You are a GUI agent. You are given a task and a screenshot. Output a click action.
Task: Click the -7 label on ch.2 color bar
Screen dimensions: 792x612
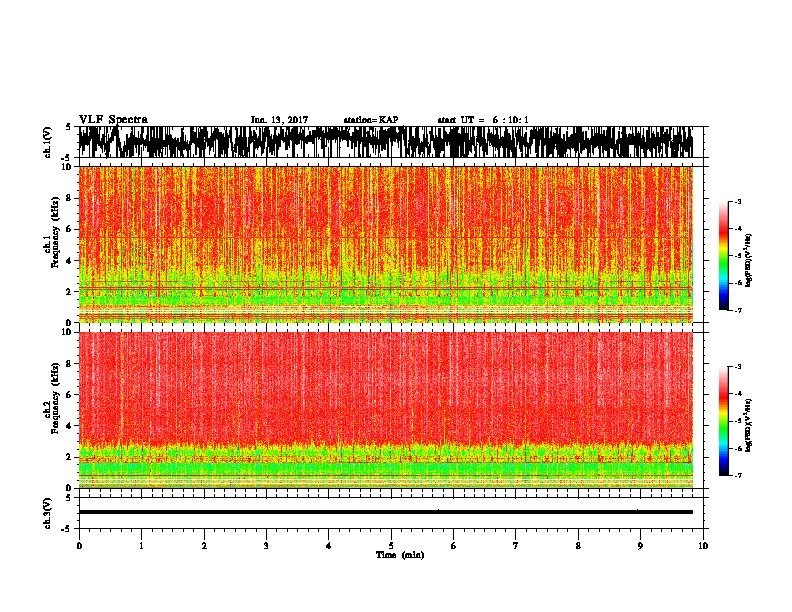tap(738, 475)
